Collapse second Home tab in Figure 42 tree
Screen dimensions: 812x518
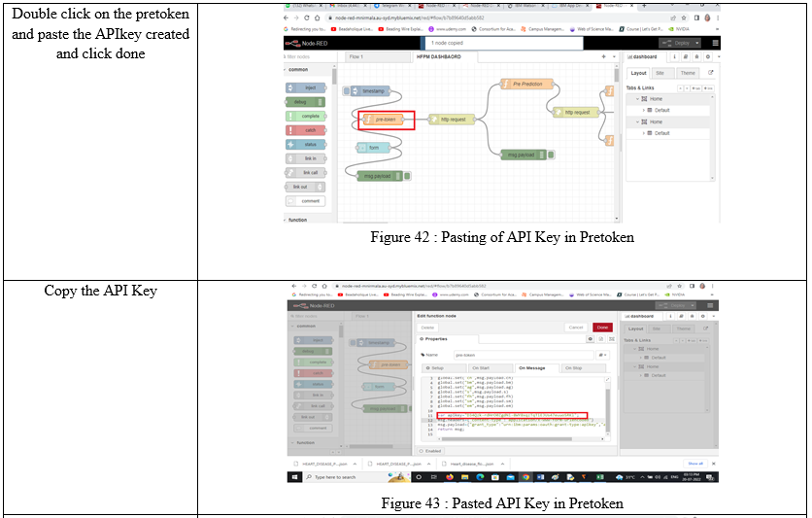637,121
